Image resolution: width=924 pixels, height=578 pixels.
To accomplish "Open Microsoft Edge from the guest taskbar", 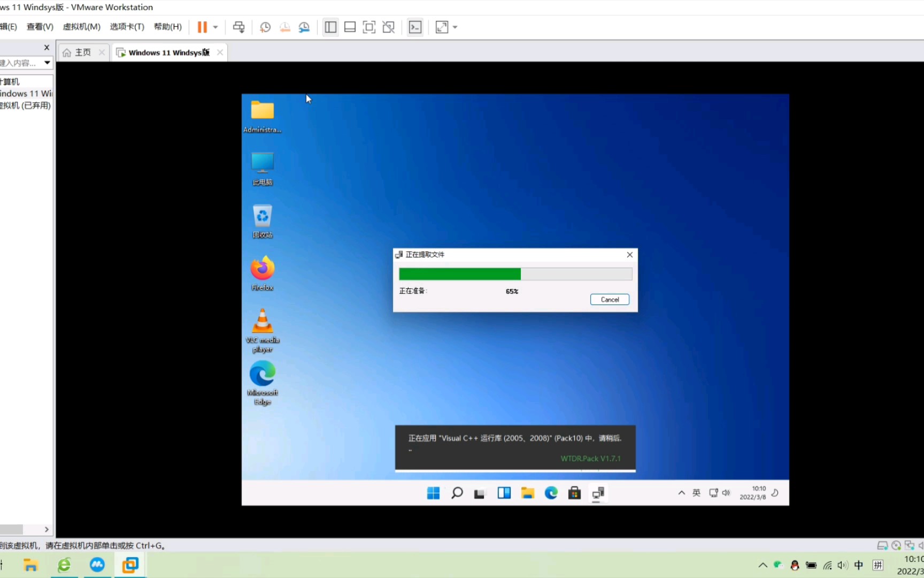I will (x=551, y=493).
